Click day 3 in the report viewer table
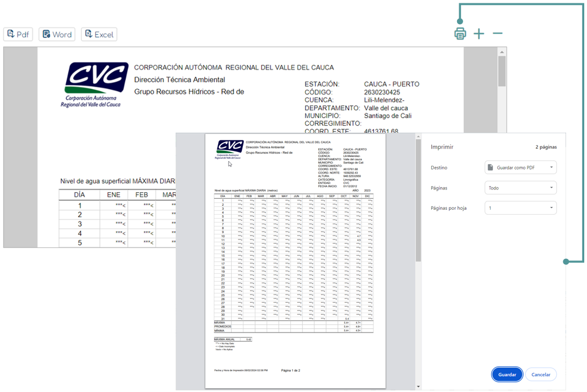 [x=79, y=224]
